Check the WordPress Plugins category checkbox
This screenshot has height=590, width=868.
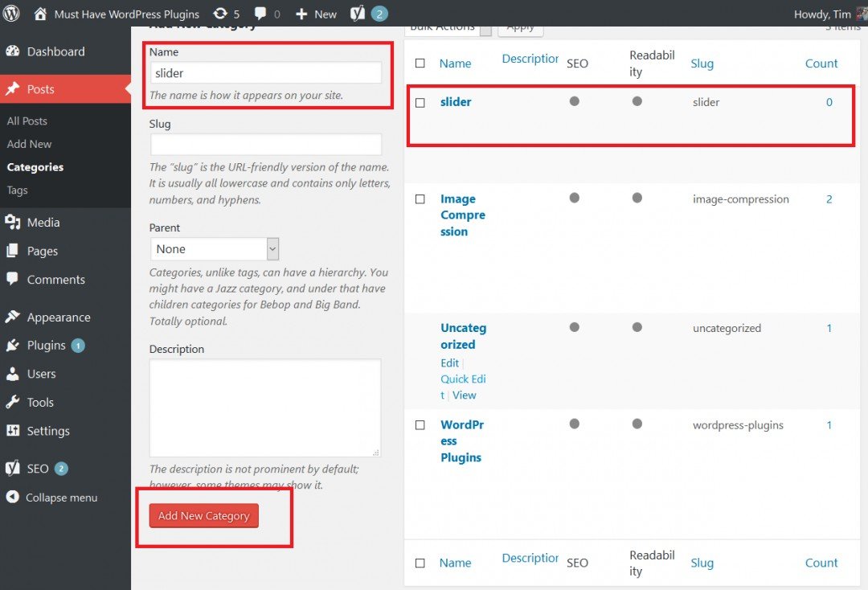[420, 425]
